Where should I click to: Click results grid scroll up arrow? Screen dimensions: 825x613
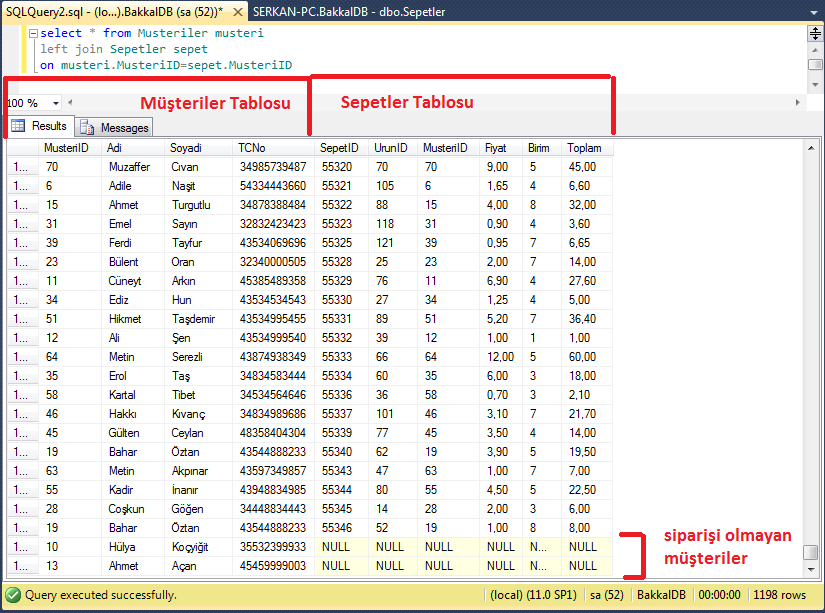(x=811, y=148)
